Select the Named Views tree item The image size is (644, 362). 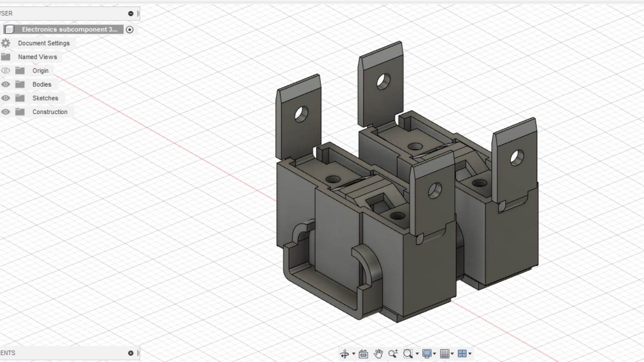(38, 57)
